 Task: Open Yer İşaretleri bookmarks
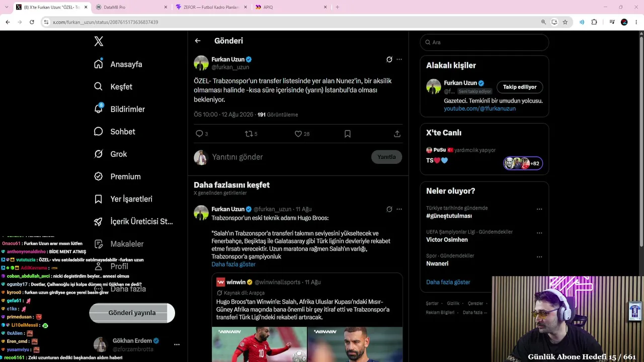click(x=123, y=199)
